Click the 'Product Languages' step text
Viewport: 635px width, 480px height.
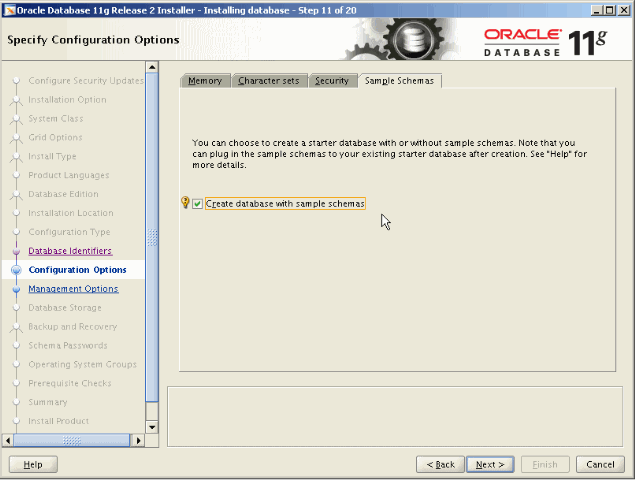pos(68,175)
